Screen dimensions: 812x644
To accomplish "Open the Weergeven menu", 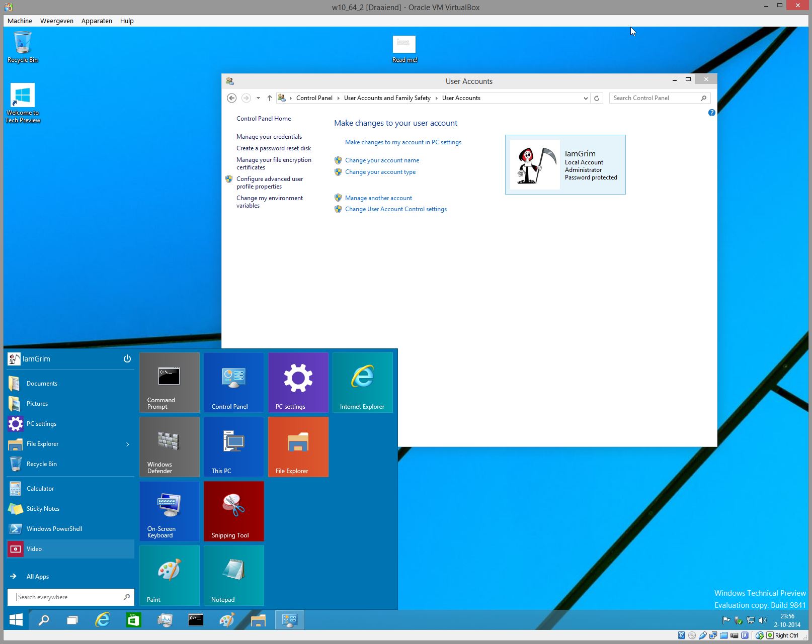I will coord(57,21).
